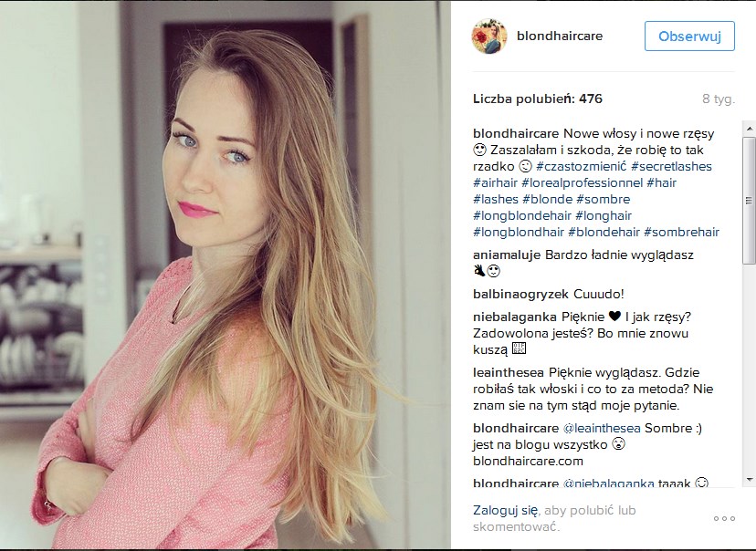Open commenter balbinaogryzek's profile

tap(520, 294)
